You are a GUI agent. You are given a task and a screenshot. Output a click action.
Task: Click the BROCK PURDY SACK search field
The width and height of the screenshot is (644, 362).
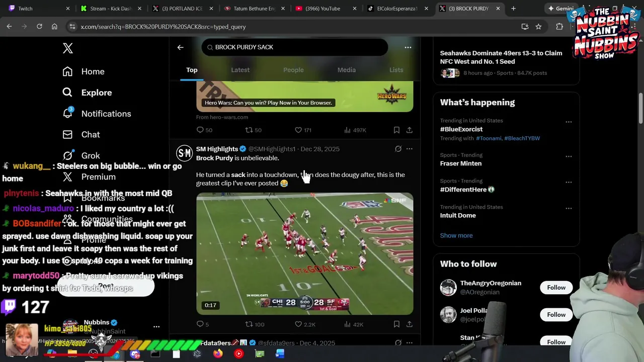(x=295, y=47)
